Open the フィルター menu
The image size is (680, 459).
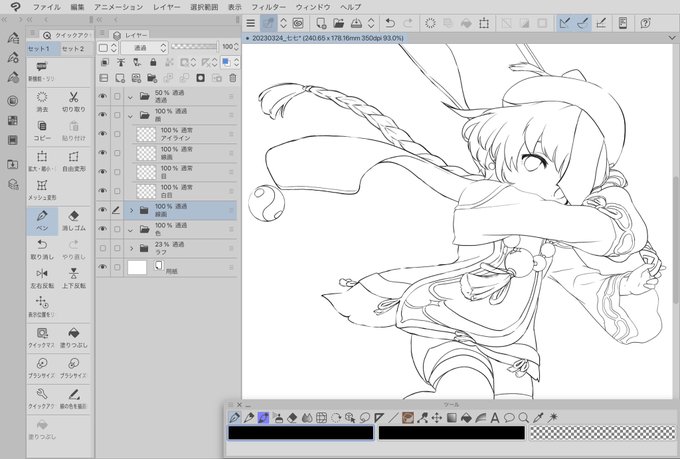pyautogui.click(x=268, y=7)
